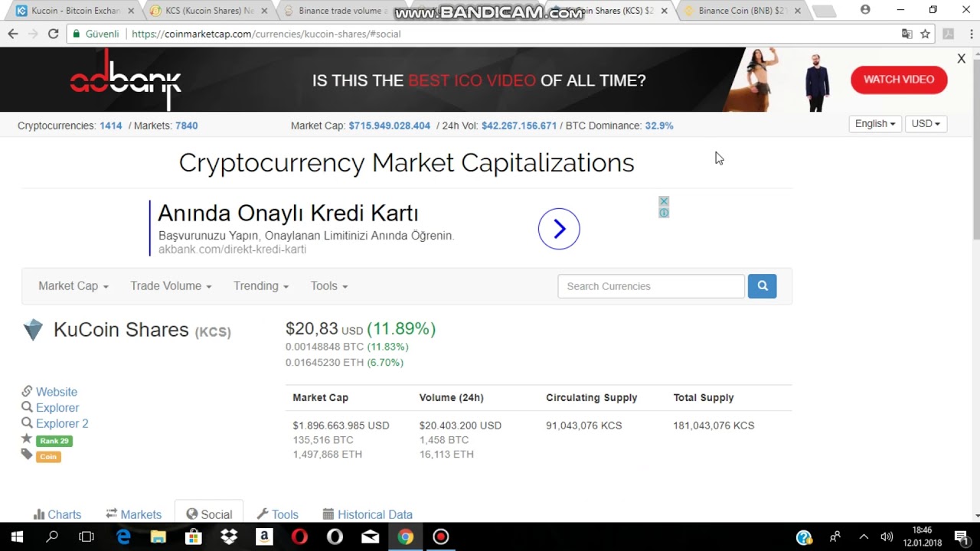
Task: Click the browser back arrow
Action: coord(13,34)
